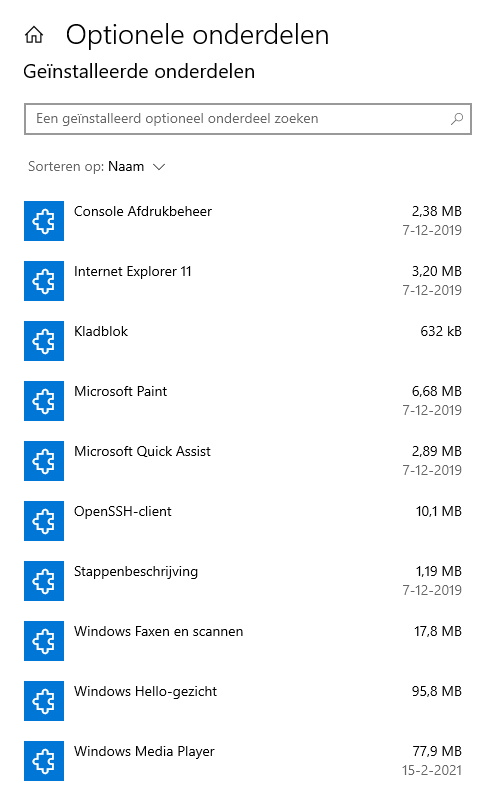Viewport: 502px width, 794px height.
Task: Click the Windows Media Player 15-2-2021 date
Action: 432,771
